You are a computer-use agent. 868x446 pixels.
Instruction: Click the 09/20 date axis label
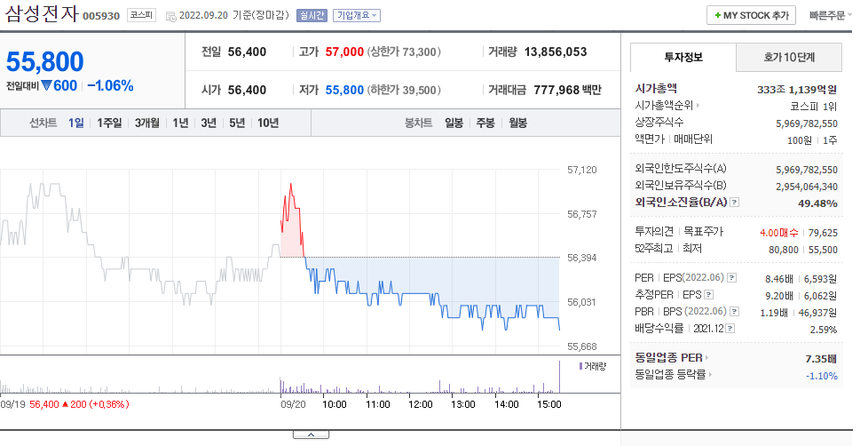(293, 404)
